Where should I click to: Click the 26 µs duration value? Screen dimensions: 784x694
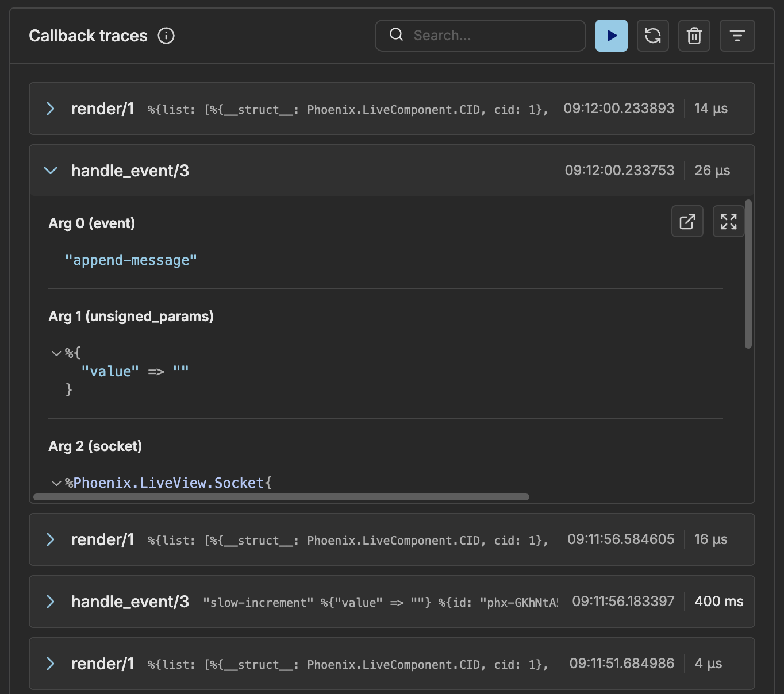(x=712, y=171)
